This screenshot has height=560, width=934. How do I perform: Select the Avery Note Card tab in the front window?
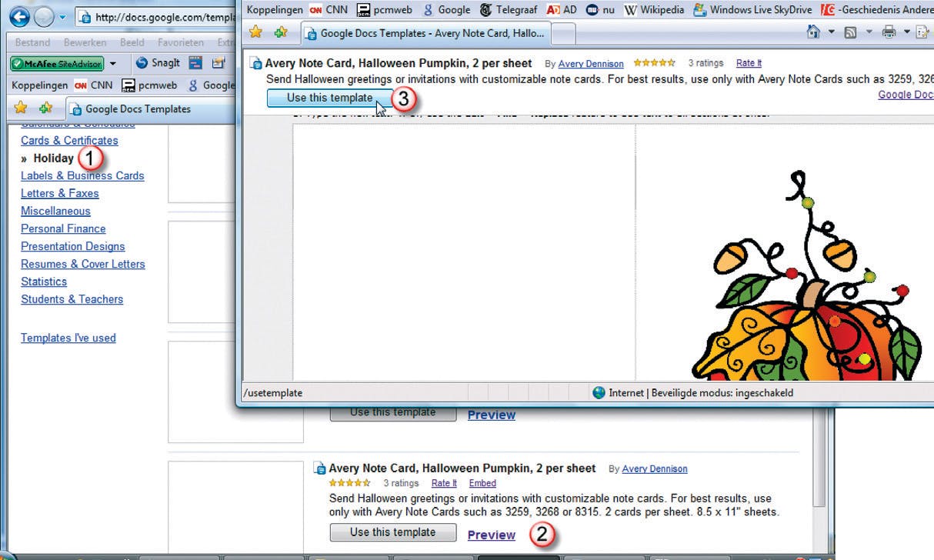[425, 33]
